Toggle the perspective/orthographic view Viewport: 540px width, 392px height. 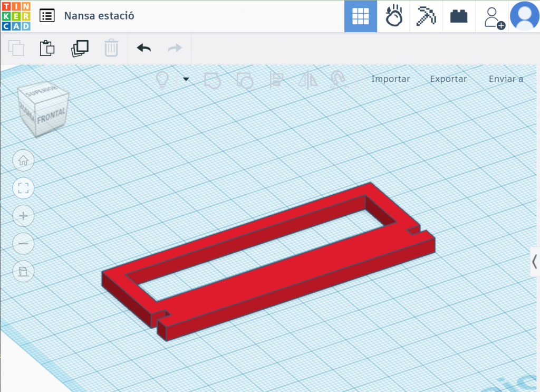[23, 272]
